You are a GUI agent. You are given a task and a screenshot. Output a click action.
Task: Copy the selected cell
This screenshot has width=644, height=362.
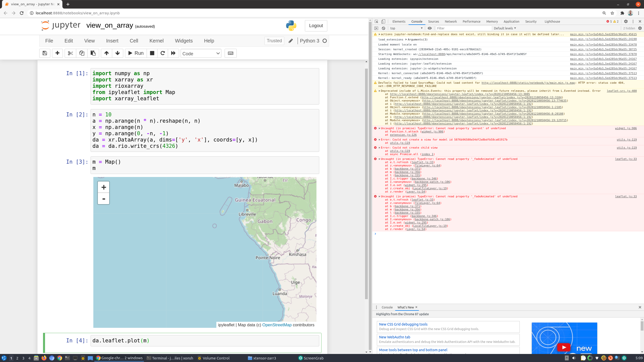click(x=82, y=53)
